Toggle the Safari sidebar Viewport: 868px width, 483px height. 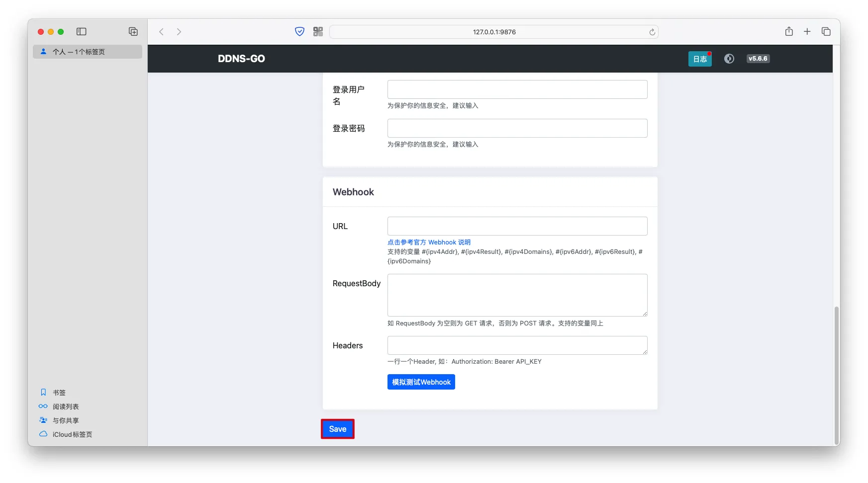[x=82, y=32]
